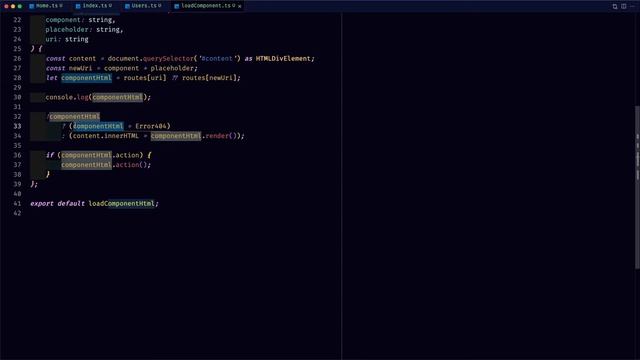Click 'componentHtml' on line 33
This screenshot has height=360, width=640.
[98, 126]
